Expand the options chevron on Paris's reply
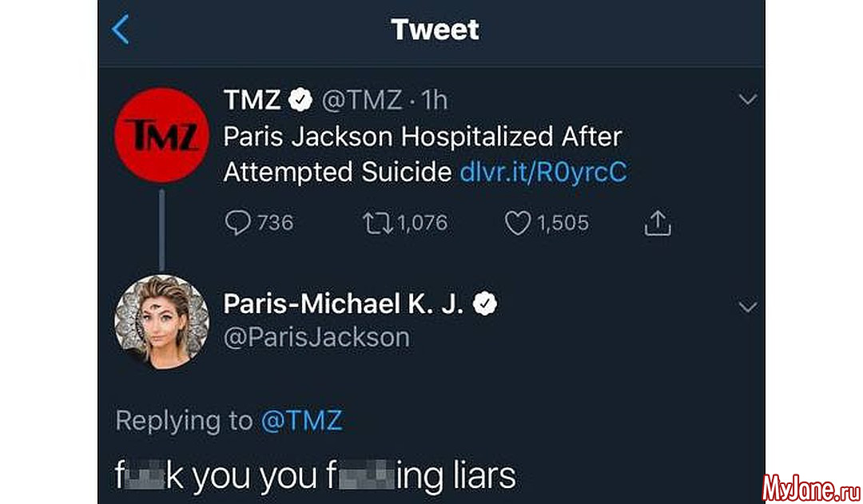This screenshot has width=863, height=504. click(747, 307)
